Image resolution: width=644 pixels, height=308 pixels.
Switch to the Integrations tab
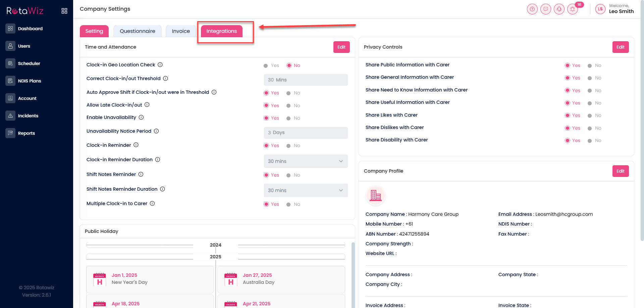coord(221,31)
